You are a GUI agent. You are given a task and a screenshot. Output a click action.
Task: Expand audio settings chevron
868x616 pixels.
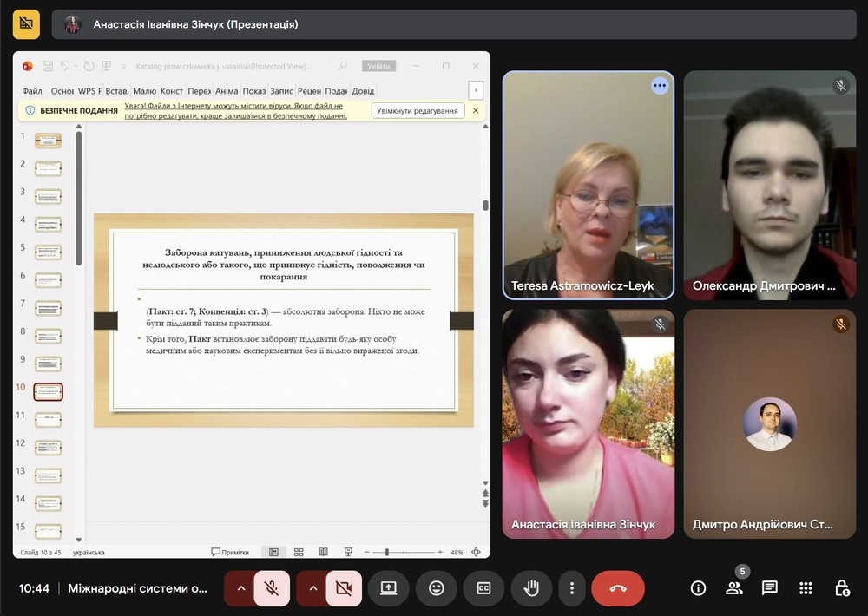240,588
